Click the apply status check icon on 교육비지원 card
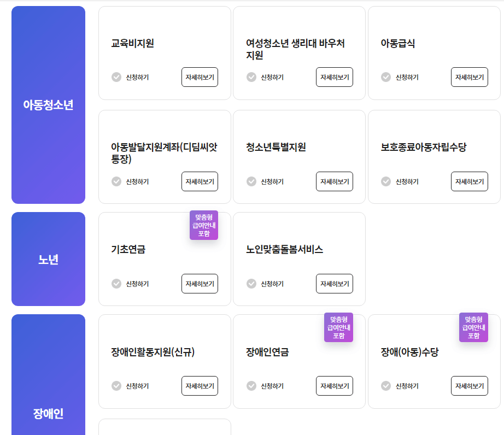This screenshot has height=435, width=504. (x=116, y=77)
